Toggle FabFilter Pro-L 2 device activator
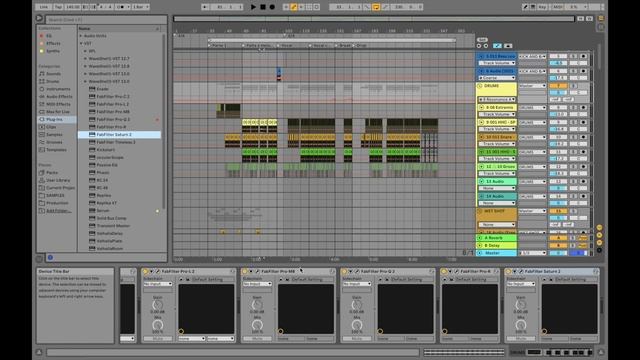Image resolution: width=640 pixels, height=360 pixels. pos(145,271)
